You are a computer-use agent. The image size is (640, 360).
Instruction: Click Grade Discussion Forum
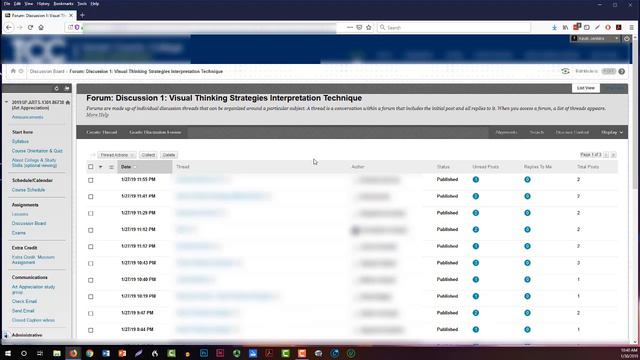(155, 132)
